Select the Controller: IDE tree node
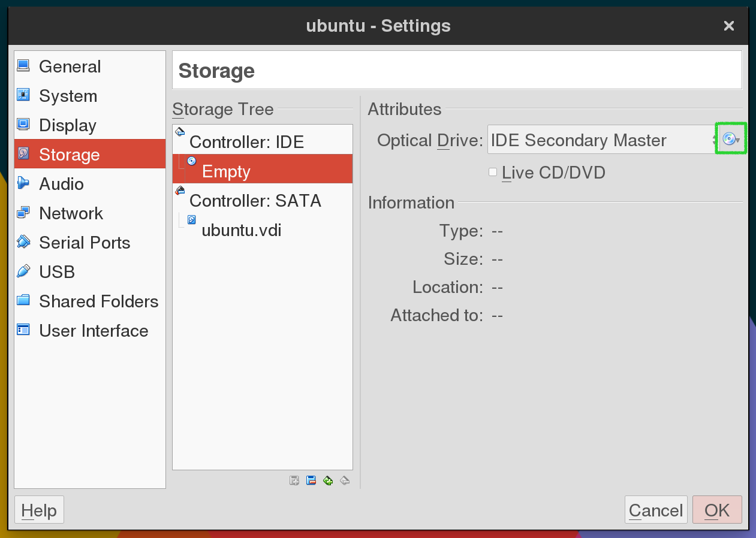Image resolution: width=756 pixels, height=538 pixels. point(263,140)
